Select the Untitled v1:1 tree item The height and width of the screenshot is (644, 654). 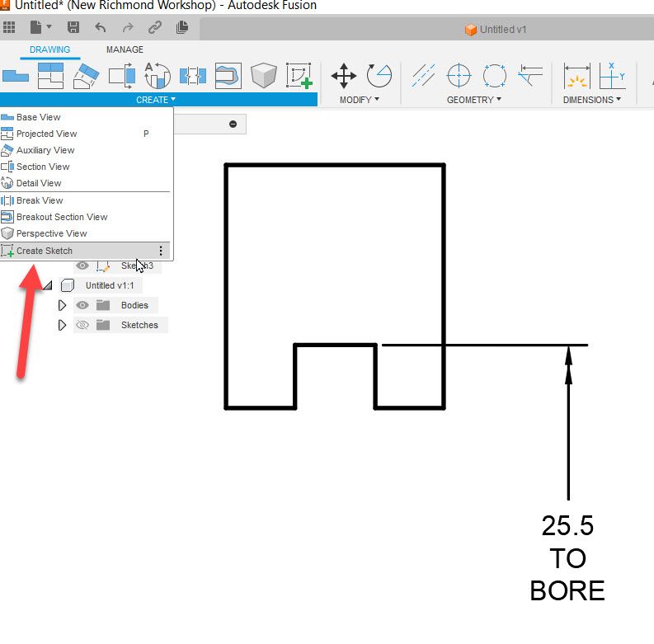110,285
